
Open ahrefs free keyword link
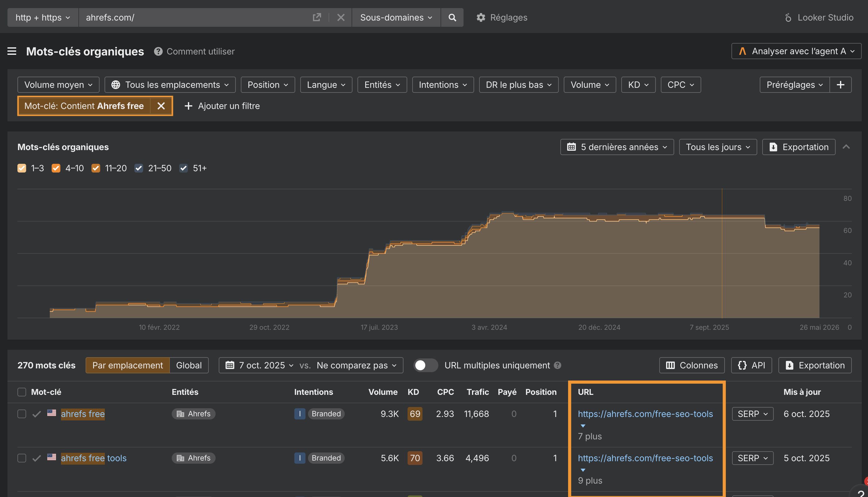(x=83, y=414)
